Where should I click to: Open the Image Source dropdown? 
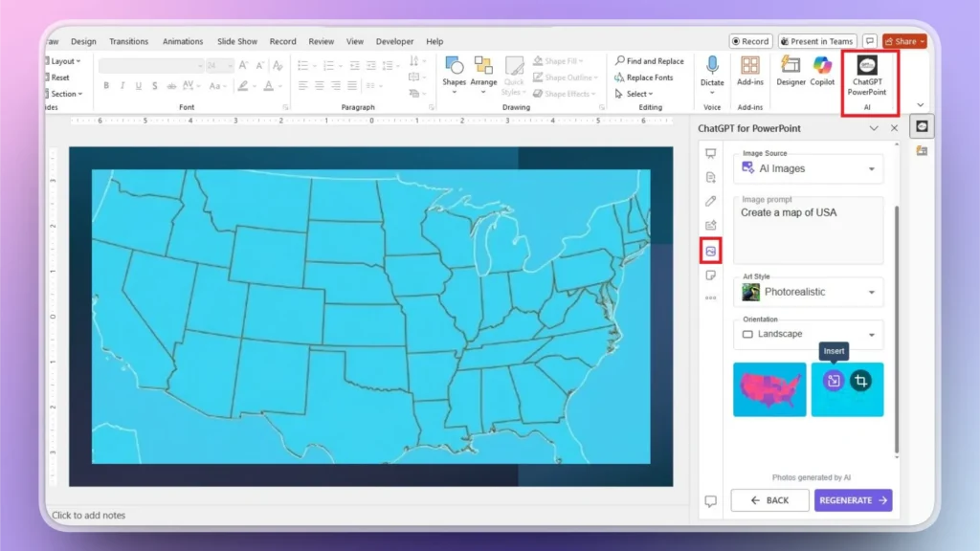808,169
